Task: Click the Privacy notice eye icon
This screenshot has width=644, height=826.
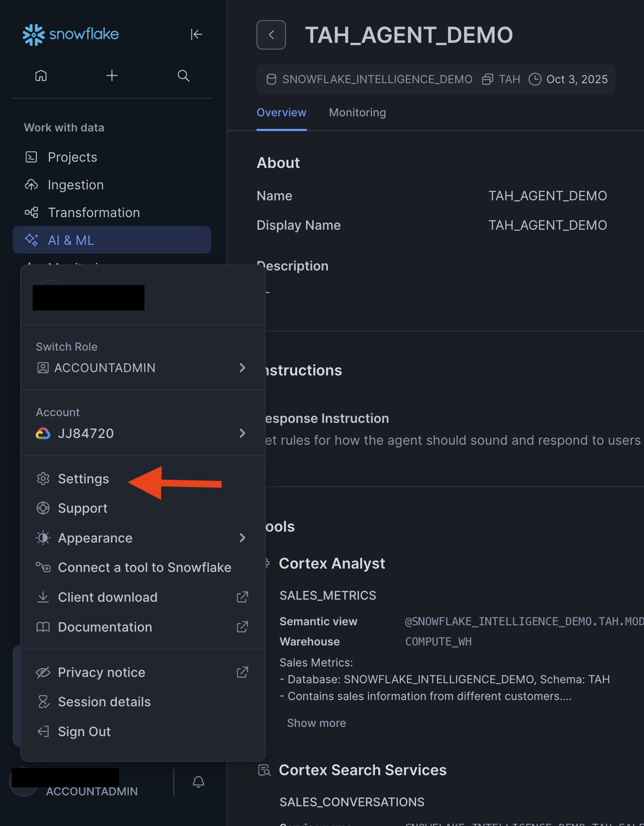Action: click(x=43, y=672)
